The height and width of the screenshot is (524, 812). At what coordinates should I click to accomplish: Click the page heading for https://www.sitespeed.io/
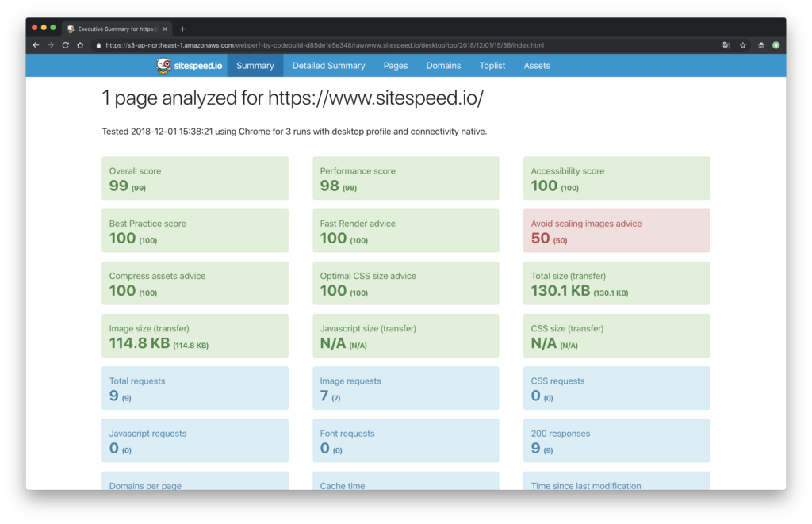click(x=293, y=98)
